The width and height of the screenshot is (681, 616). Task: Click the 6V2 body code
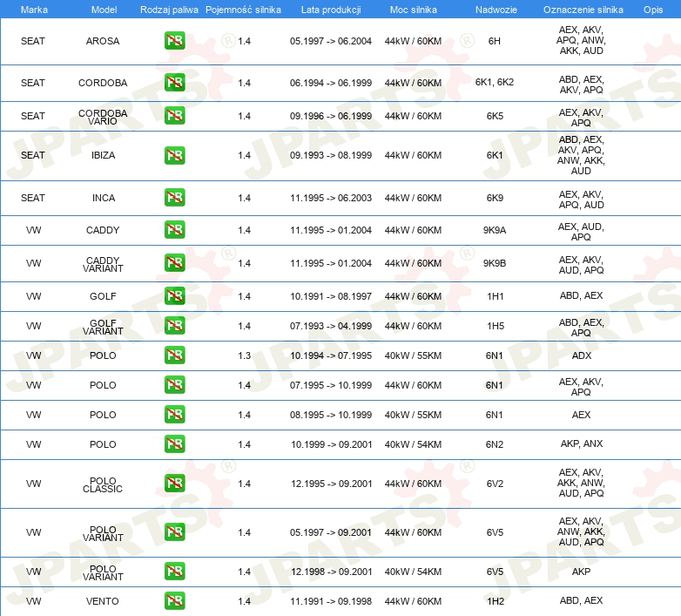pos(495,484)
